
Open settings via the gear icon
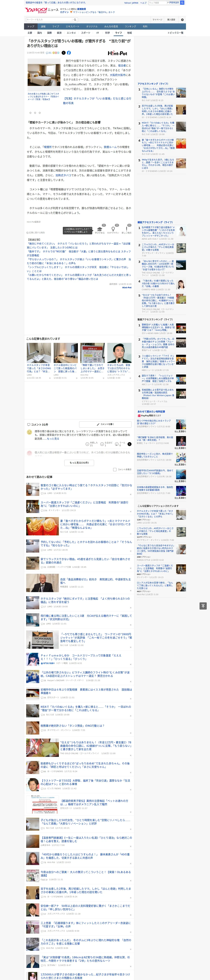182,20
